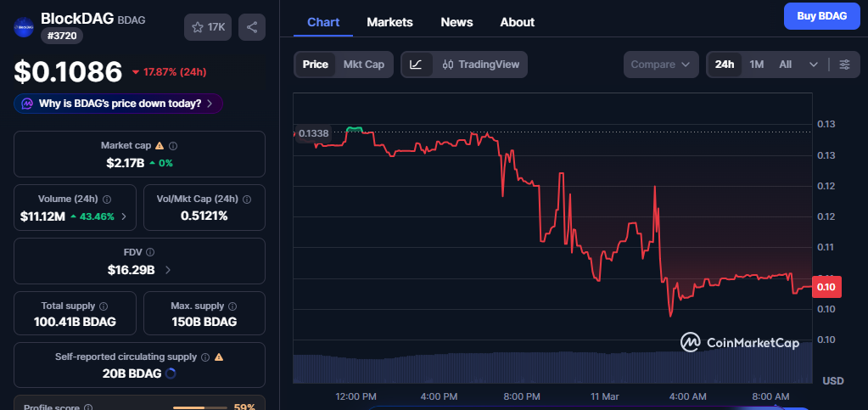
Task: Expand 'Why is BDAG's price down today?' chevron
Action: 210,104
